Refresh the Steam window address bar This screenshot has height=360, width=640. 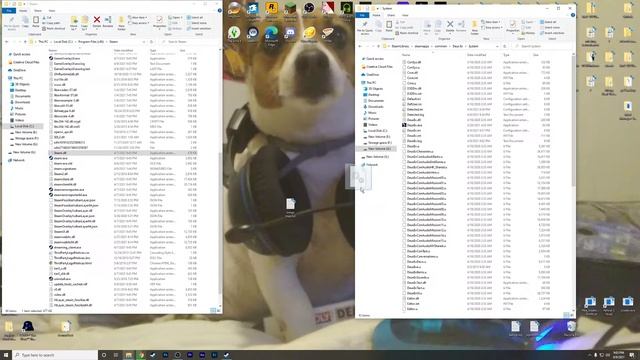[x=151, y=42]
